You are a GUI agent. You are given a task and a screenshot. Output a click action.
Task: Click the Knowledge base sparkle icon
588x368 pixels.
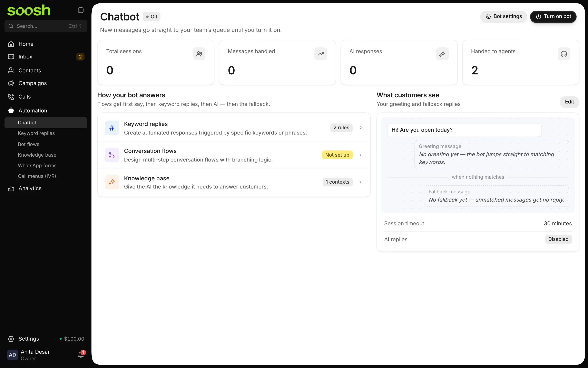(112, 182)
